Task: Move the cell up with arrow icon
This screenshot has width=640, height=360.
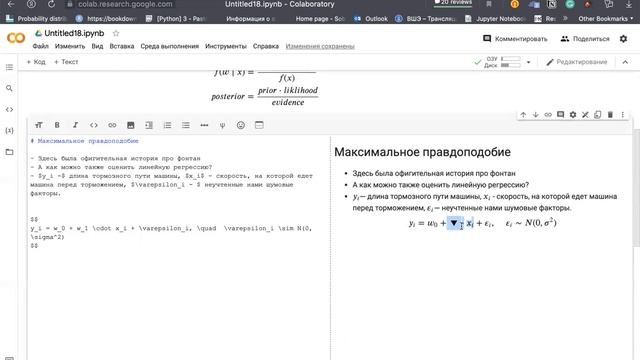Action: tap(523, 115)
